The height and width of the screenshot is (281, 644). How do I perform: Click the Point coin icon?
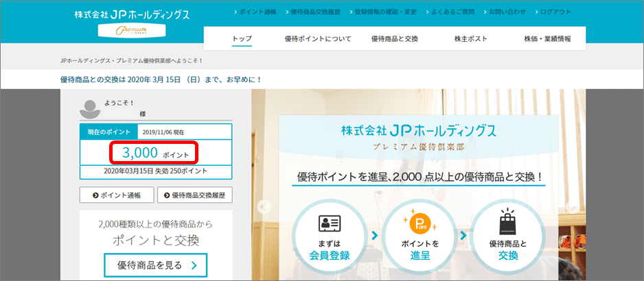click(420, 223)
